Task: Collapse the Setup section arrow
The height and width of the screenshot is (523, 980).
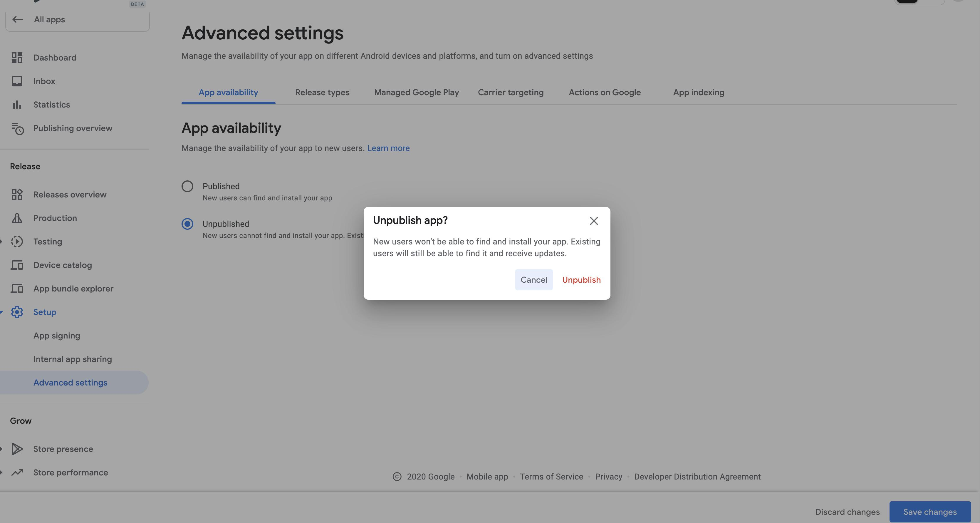Action: point(1,312)
